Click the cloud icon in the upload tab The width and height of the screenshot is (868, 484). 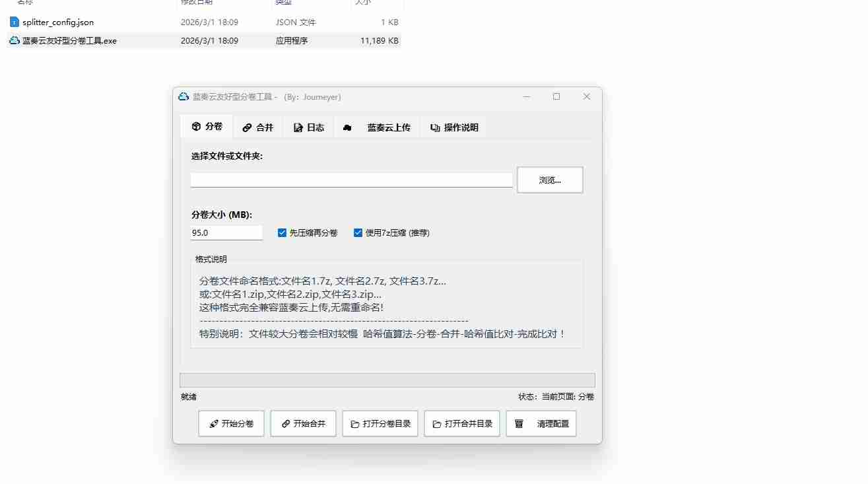pyautogui.click(x=347, y=128)
